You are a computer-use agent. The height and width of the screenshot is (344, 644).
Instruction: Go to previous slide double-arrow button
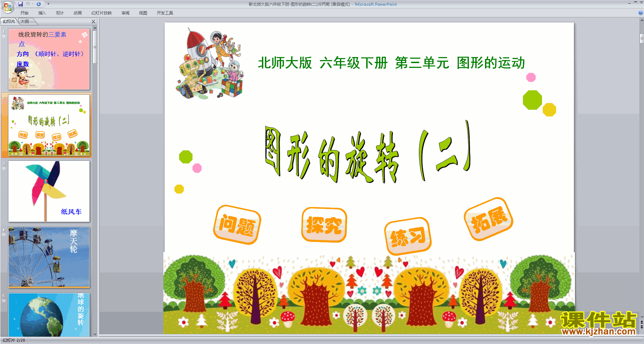click(x=642, y=322)
